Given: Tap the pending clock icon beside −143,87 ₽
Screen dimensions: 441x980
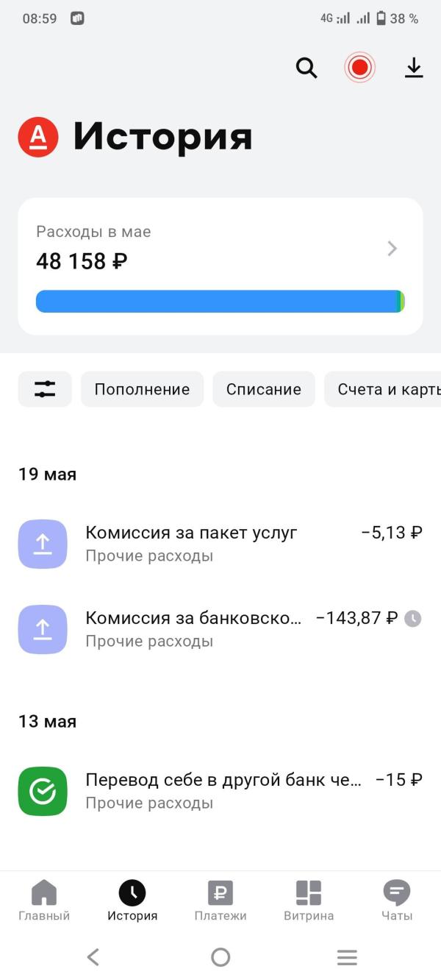Looking at the screenshot, I should [x=413, y=619].
